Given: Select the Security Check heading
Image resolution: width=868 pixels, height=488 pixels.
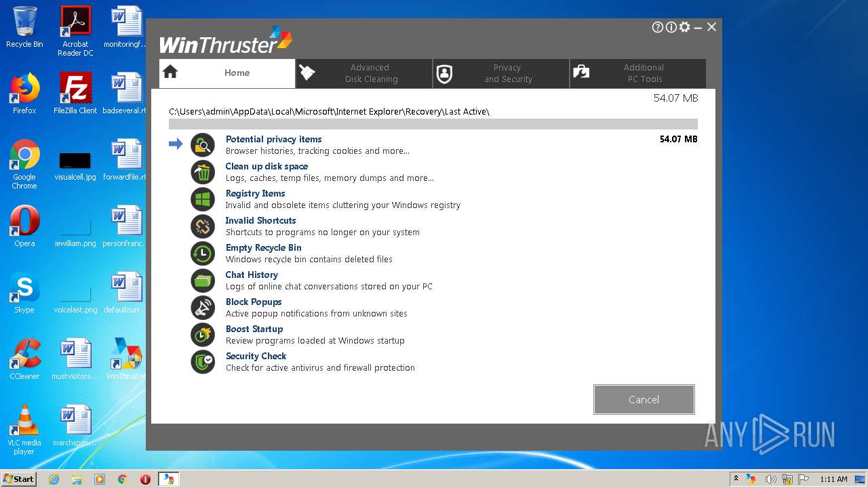Looking at the screenshot, I should [x=256, y=356].
